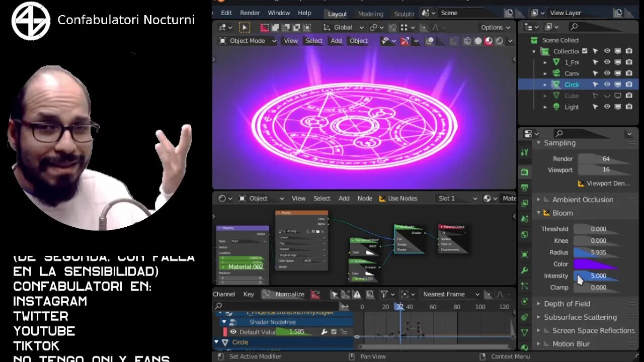The height and width of the screenshot is (362, 644).
Task: Switch viewport to solid shading
Action: click(x=478, y=41)
